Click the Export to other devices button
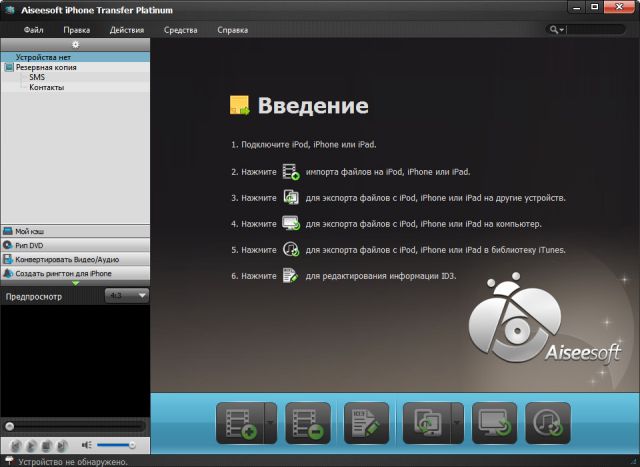The height and width of the screenshot is (467, 640). pos(427,423)
